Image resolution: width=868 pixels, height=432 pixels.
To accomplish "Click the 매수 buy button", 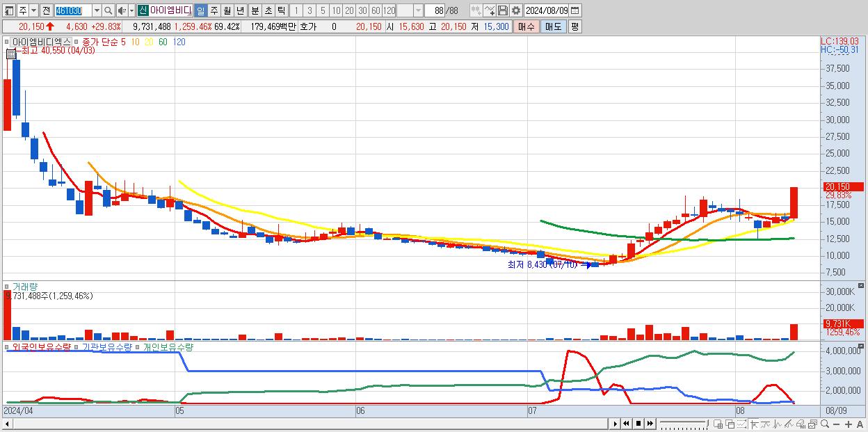I will tap(527, 26).
